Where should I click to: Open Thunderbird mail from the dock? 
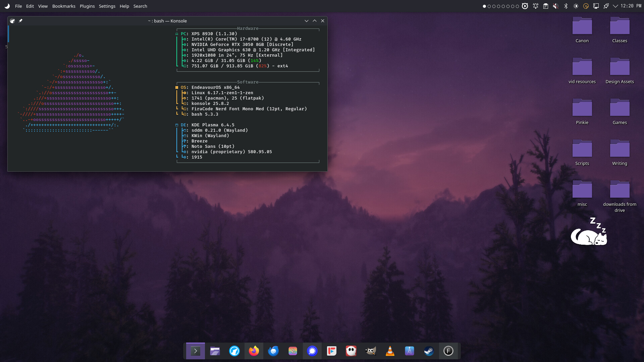pos(273,351)
